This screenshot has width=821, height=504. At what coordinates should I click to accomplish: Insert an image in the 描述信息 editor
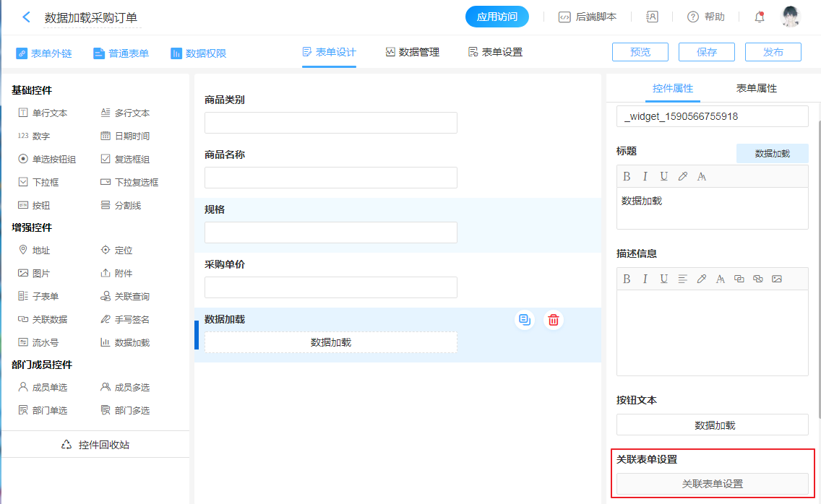(x=777, y=279)
